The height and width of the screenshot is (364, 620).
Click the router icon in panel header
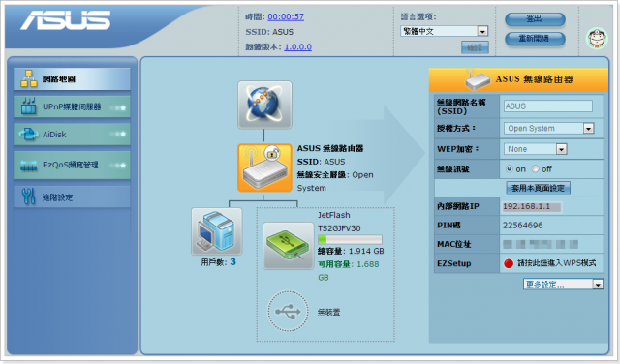coord(478,79)
